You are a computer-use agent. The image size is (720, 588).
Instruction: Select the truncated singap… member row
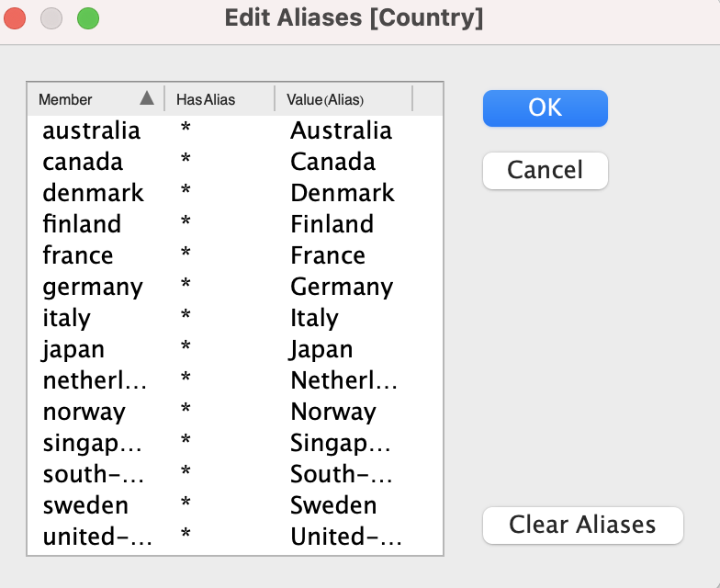(x=92, y=444)
